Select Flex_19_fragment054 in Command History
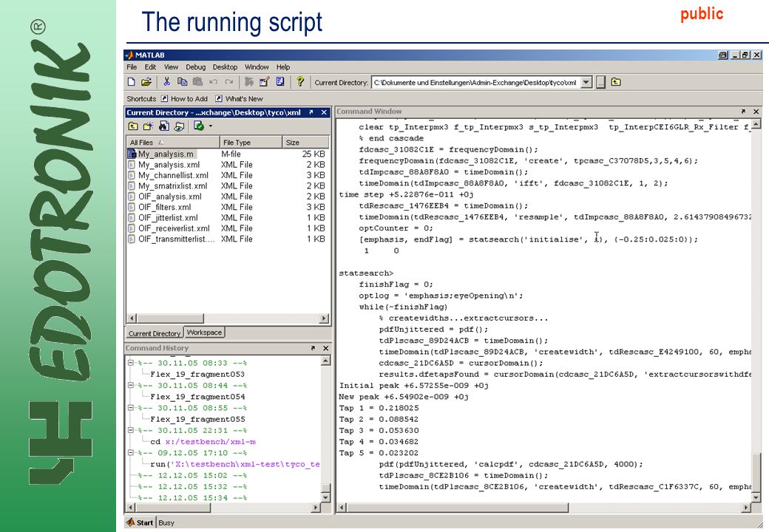The height and width of the screenshot is (532, 769). (x=197, y=397)
